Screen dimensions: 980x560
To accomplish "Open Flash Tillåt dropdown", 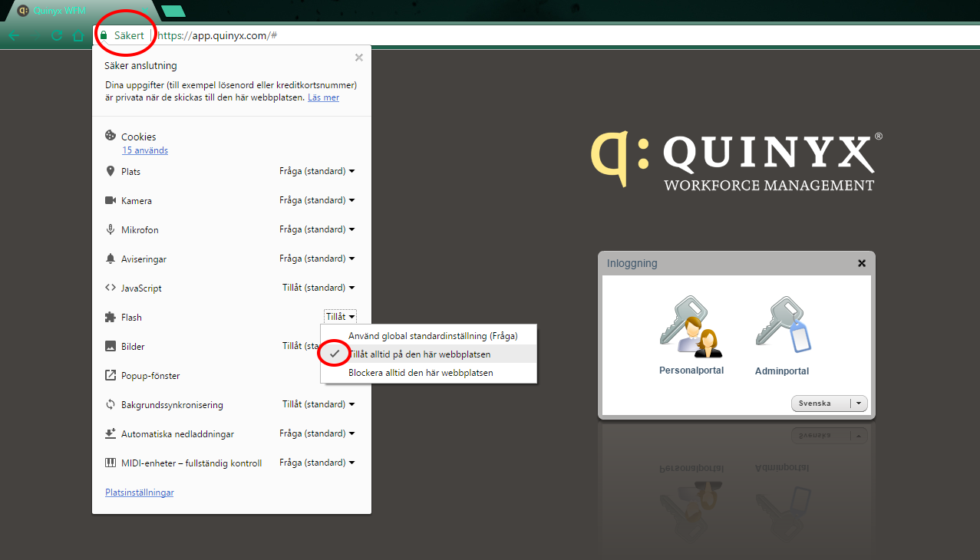I will point(341,316).
